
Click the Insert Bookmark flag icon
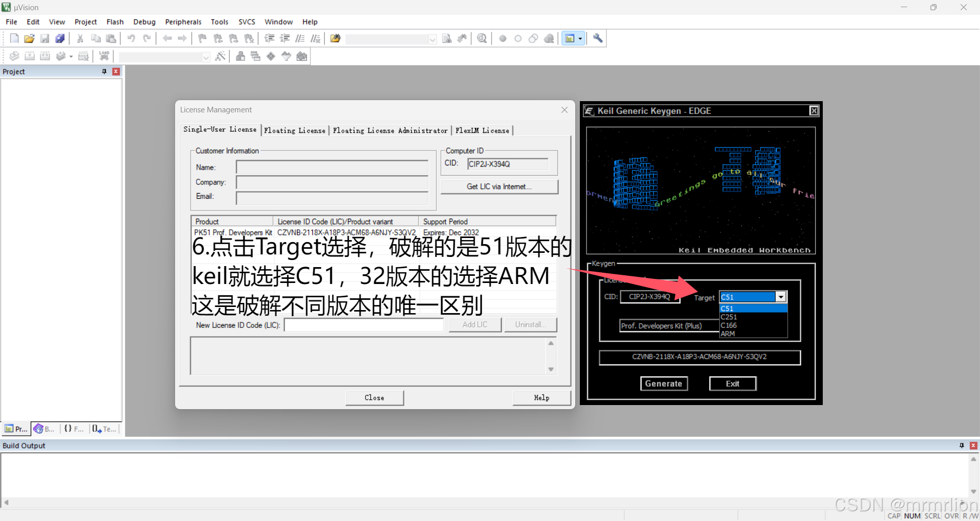coord(203,38)
